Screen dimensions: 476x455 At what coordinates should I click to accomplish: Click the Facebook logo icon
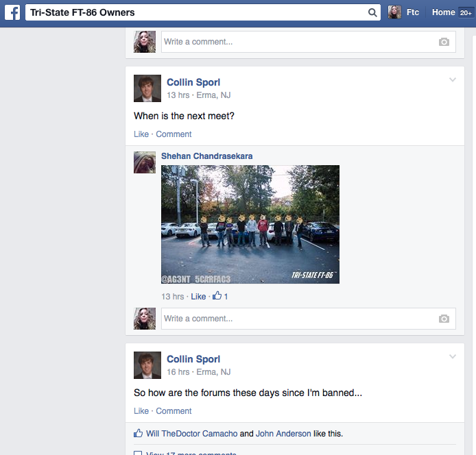[12, 13]
